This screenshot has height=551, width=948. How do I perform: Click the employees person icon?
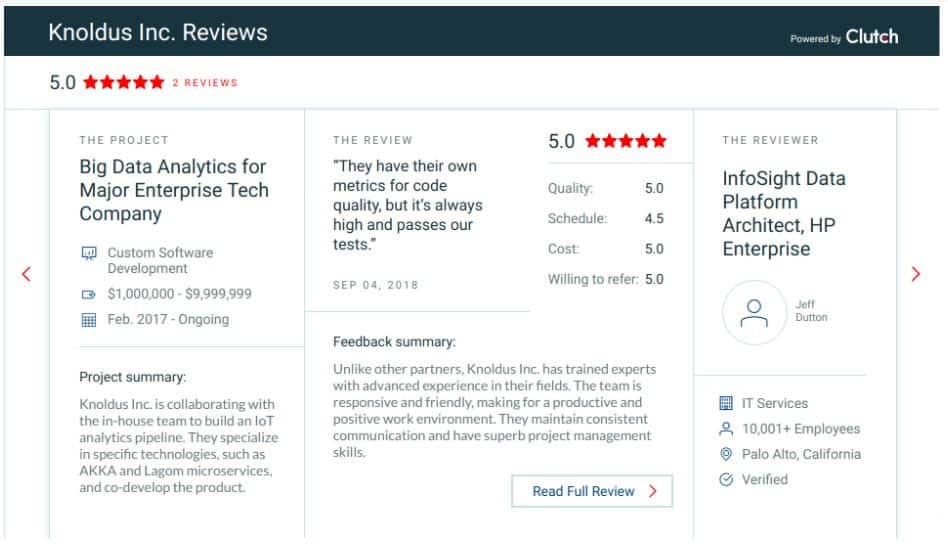coord(726,429)
